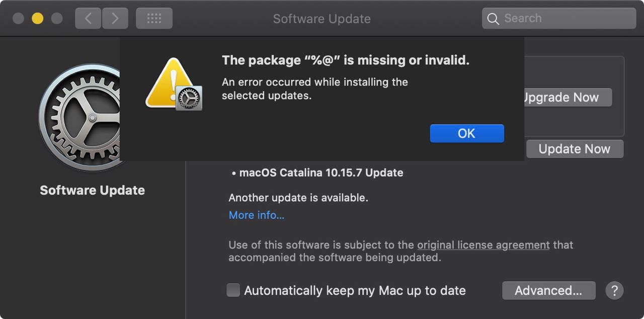The image size is (644, 319).
Task: Enable Automatically keep my Mac up to date
Action: pyautogui.click(x=233, y=290)
